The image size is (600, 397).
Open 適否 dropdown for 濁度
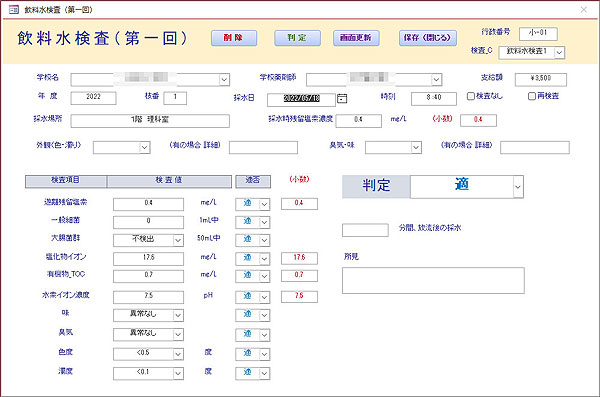pos(264,373)
